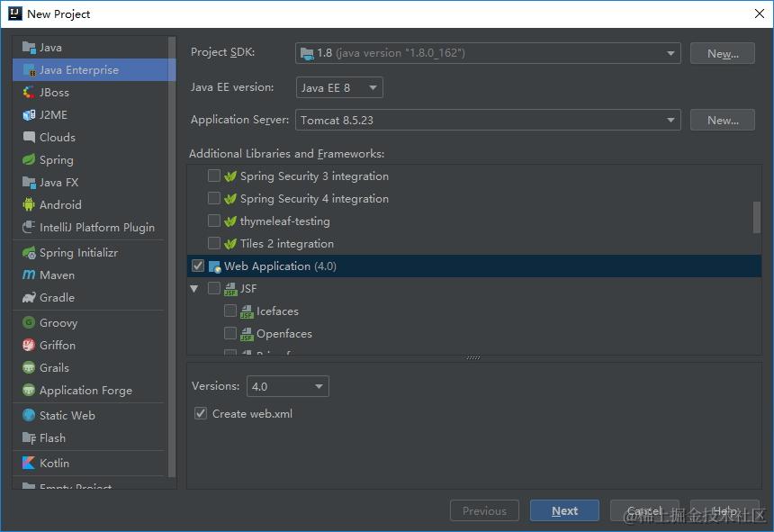
Task: Click the J2ME icon
Action: (29, 115)
